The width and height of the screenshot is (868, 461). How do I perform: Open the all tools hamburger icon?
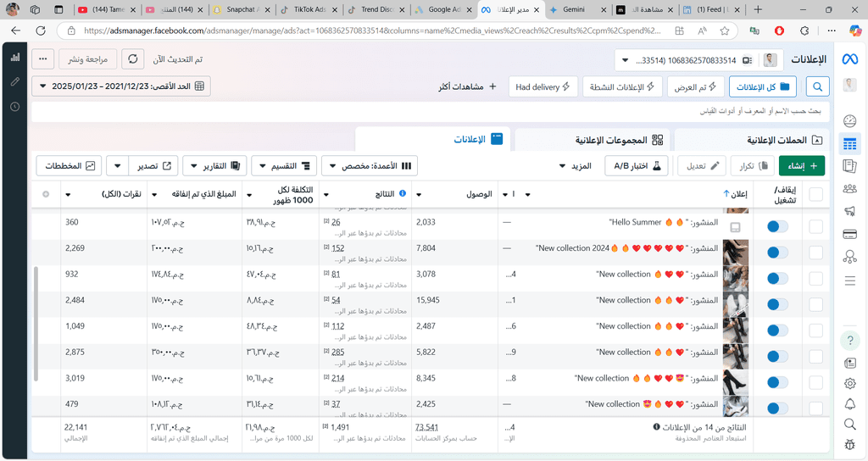pyautogui.click(x=849, y=281)
